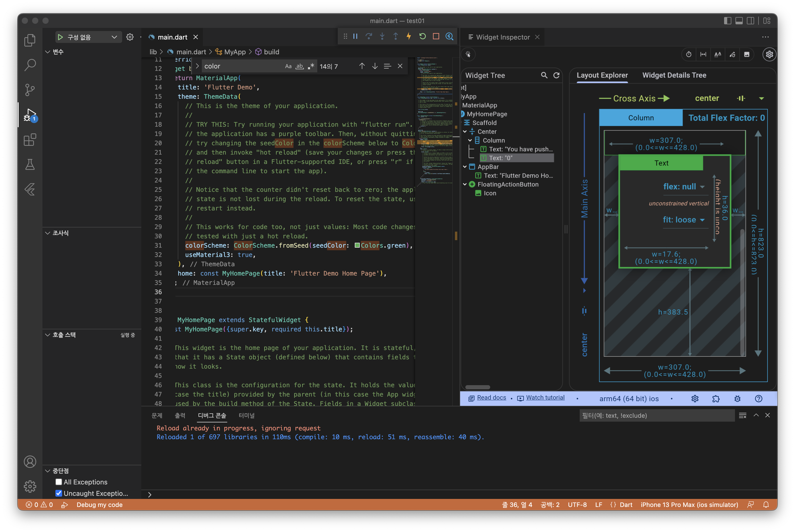
Task: Collapse the Column node in Widget Tree
Action: pyautogui.click(x=470, y=140)
